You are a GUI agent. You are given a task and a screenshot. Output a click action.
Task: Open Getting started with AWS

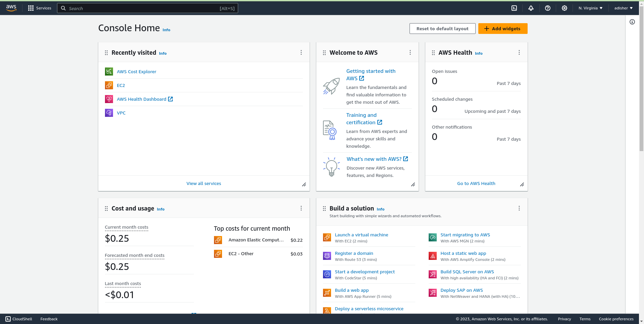coord(371,75)
